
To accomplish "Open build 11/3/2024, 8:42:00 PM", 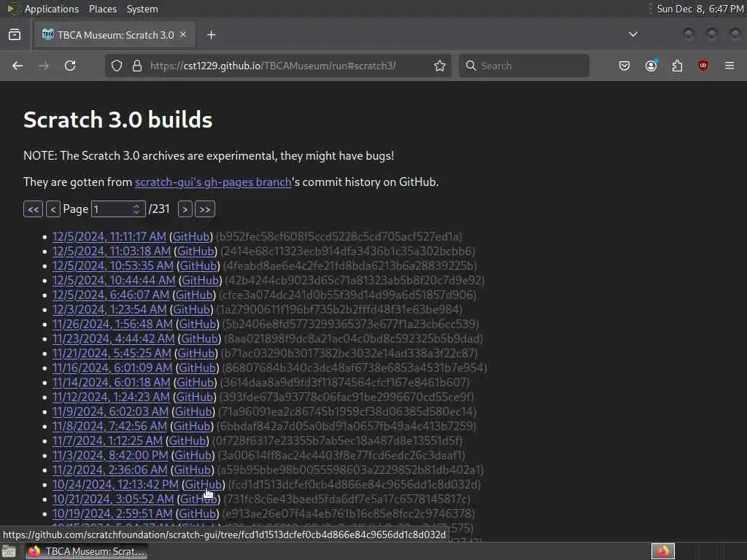I will point(110,455).
